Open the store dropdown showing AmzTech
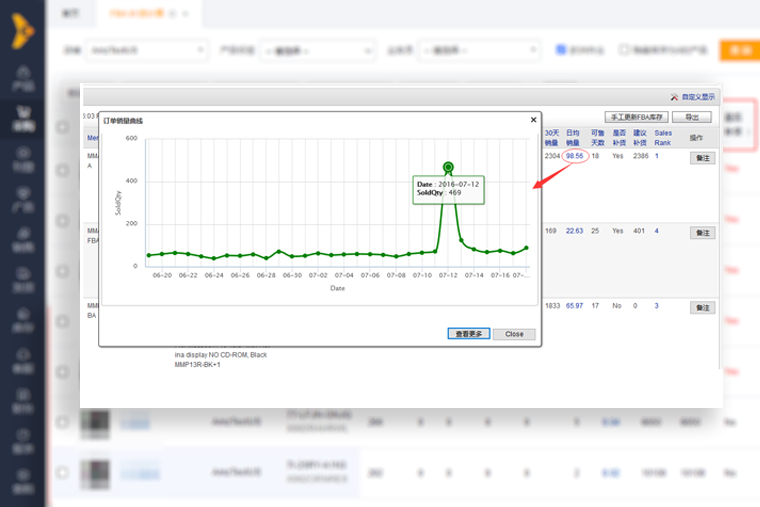The height and width of the screenshot is (507, 760). pos(144,50)
